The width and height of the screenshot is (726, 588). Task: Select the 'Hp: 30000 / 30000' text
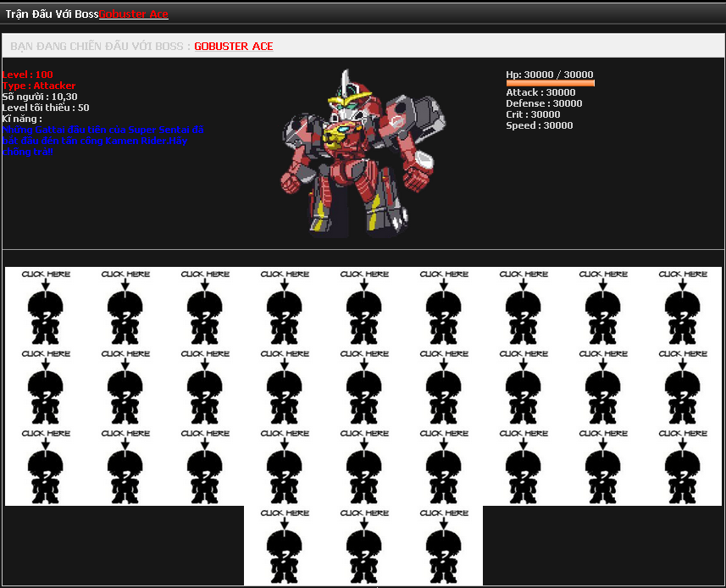coord(549,75)
